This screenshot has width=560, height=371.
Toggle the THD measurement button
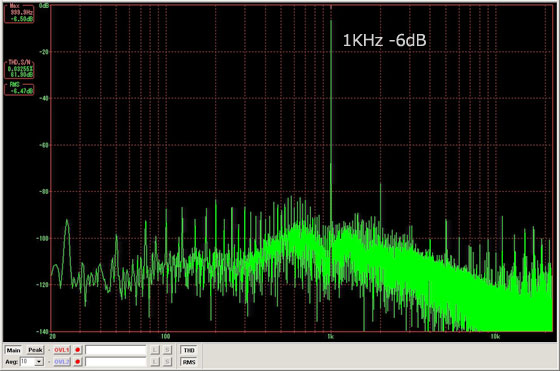click(x=189, y=350)
